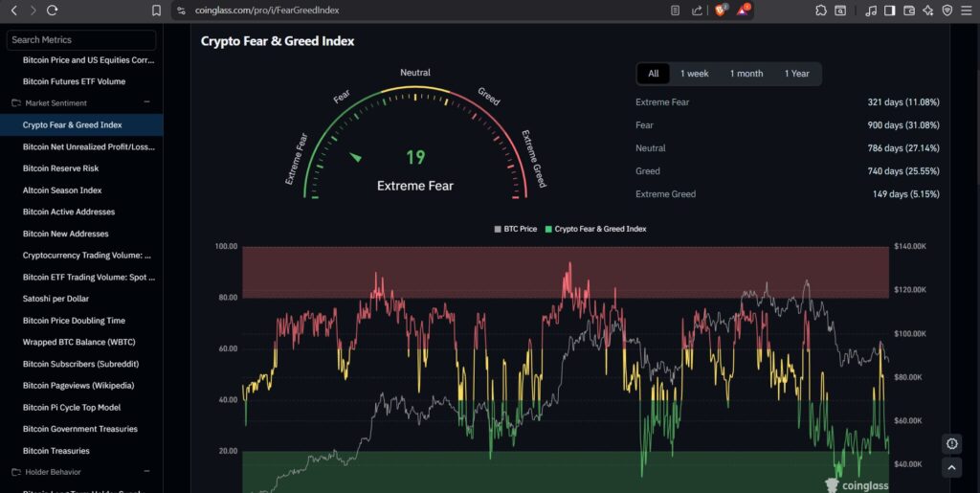Click the Search Metrics input field
Screen dimensions: 980x493
pos(81,40)
